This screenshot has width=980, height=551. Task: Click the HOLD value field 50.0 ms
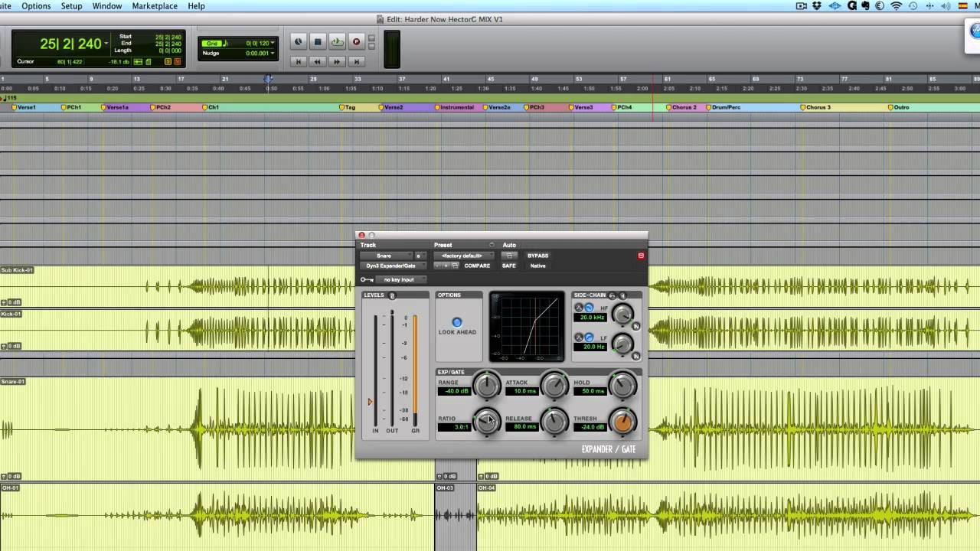click(590, 391)
